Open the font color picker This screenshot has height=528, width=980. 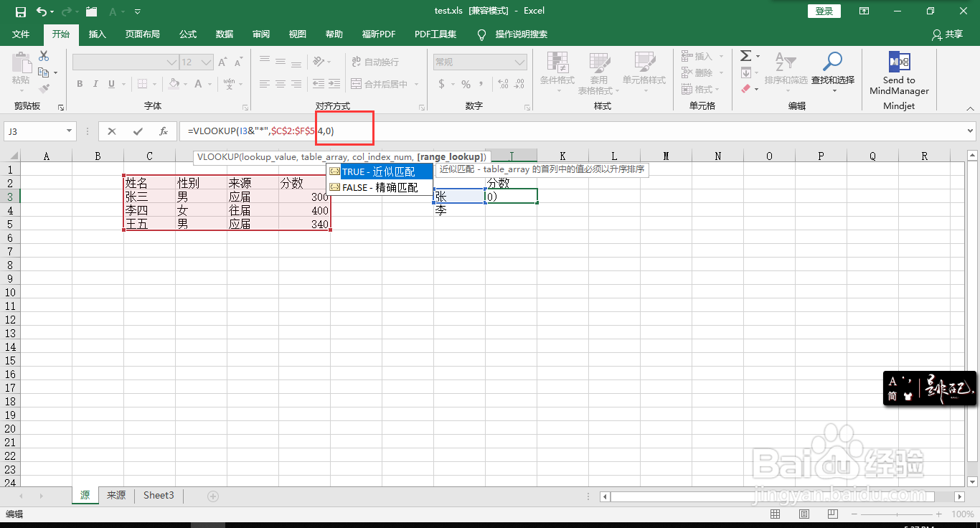tap(199, 84)
